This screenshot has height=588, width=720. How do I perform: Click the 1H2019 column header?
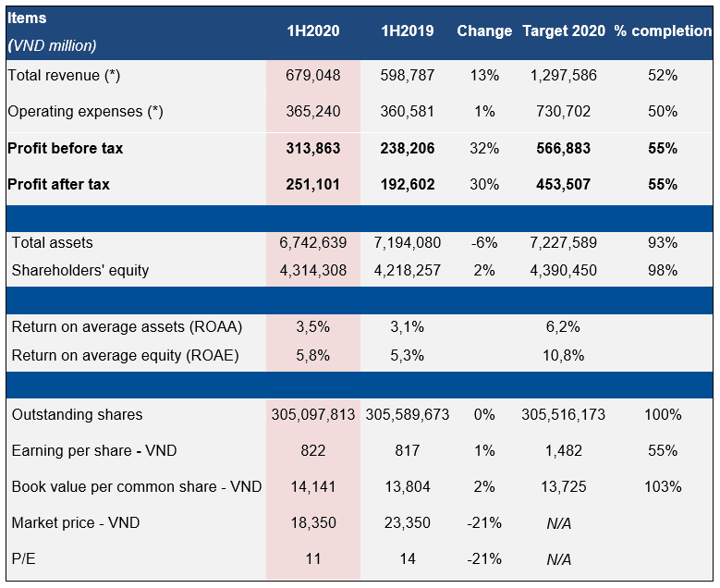tap(408, 31)
